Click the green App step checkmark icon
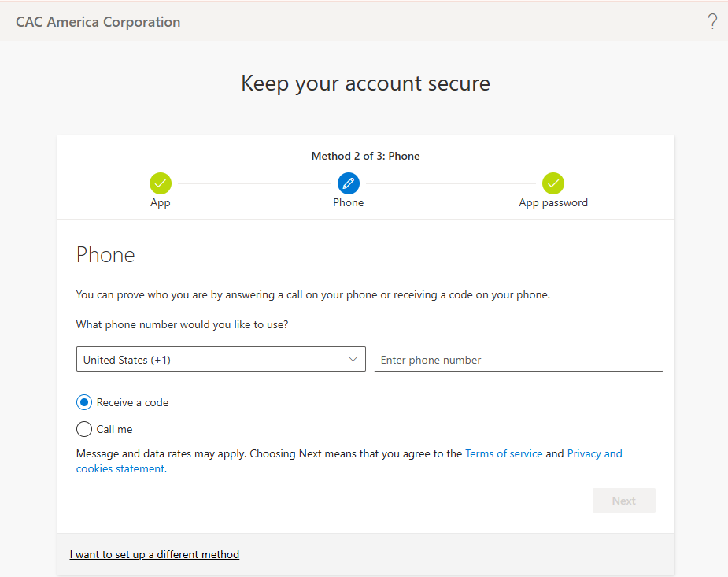The image size is (728, 577). [161, 183]
